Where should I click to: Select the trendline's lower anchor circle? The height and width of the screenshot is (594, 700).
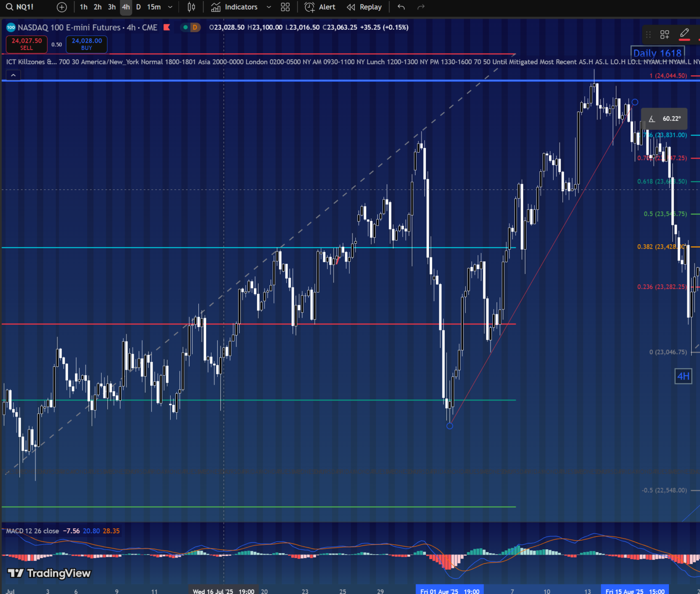click(450, 426)
